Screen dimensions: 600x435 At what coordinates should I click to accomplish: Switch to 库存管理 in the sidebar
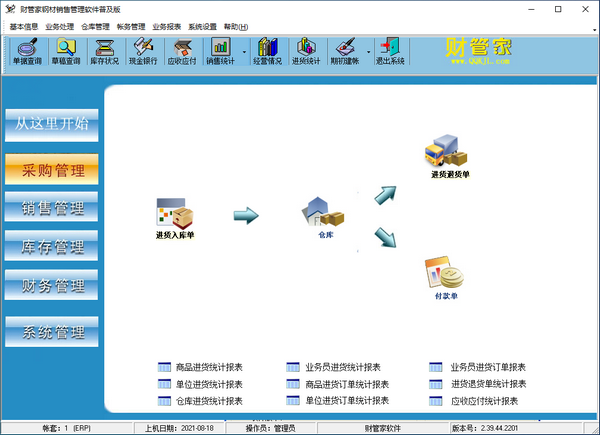point(52,247)
